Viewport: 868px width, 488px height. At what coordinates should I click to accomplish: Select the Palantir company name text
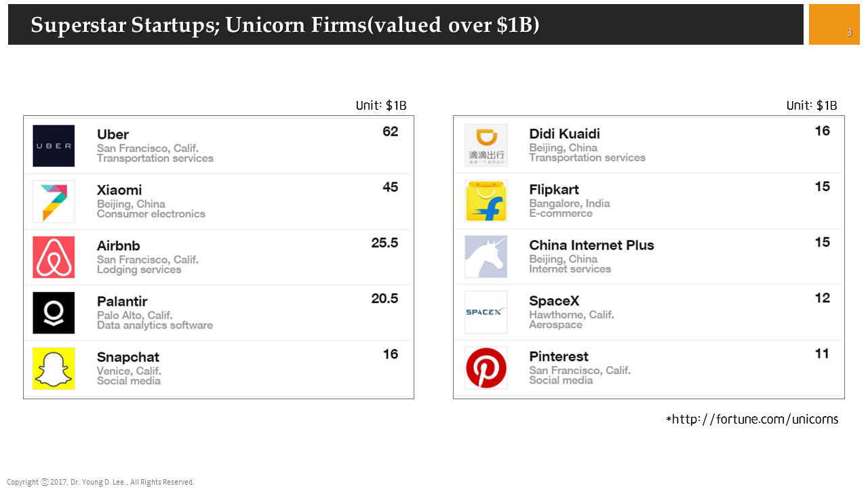pyautogui.click(x=122, y=301)
